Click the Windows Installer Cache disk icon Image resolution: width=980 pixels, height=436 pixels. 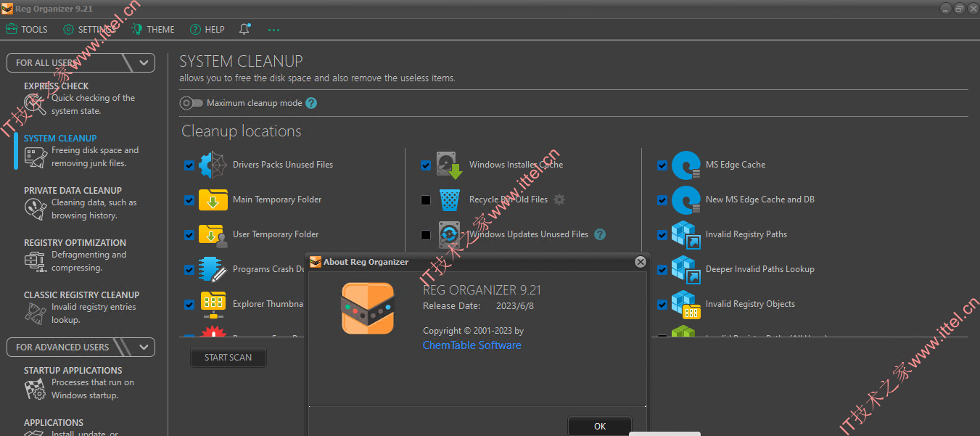pyautogui.click(x=450, y=165)
